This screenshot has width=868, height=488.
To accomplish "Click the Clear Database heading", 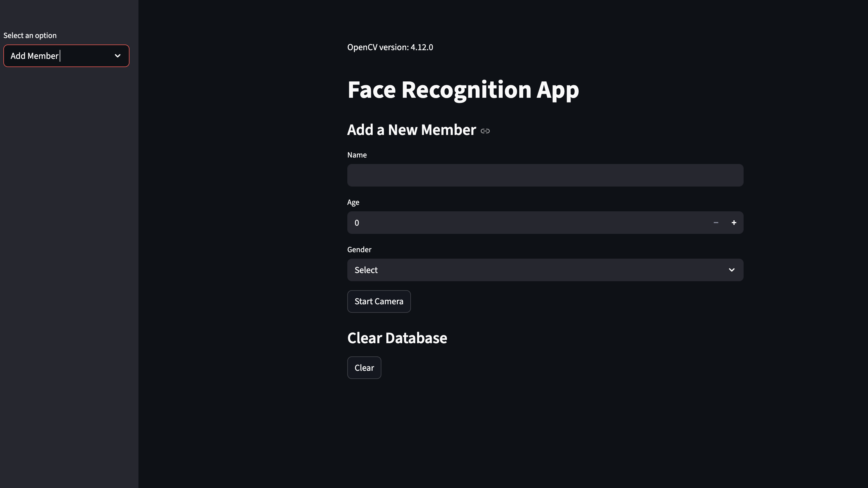I will point(397,338).
